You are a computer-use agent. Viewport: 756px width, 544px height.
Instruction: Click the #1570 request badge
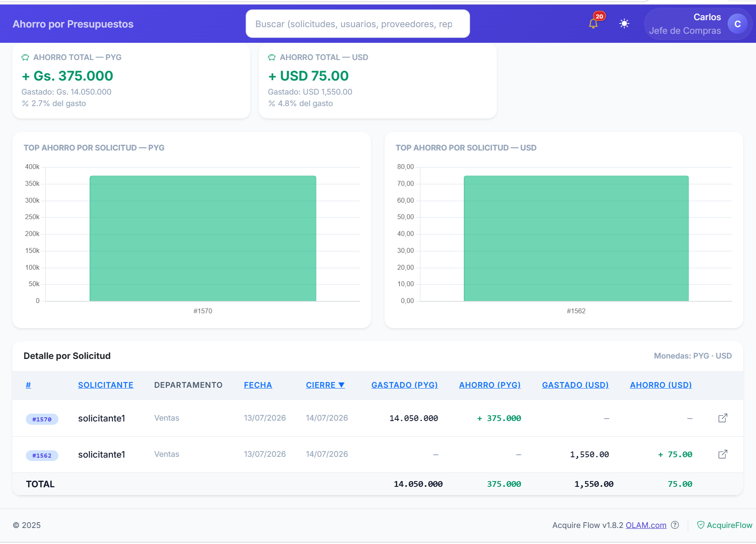tap(42, 419)
